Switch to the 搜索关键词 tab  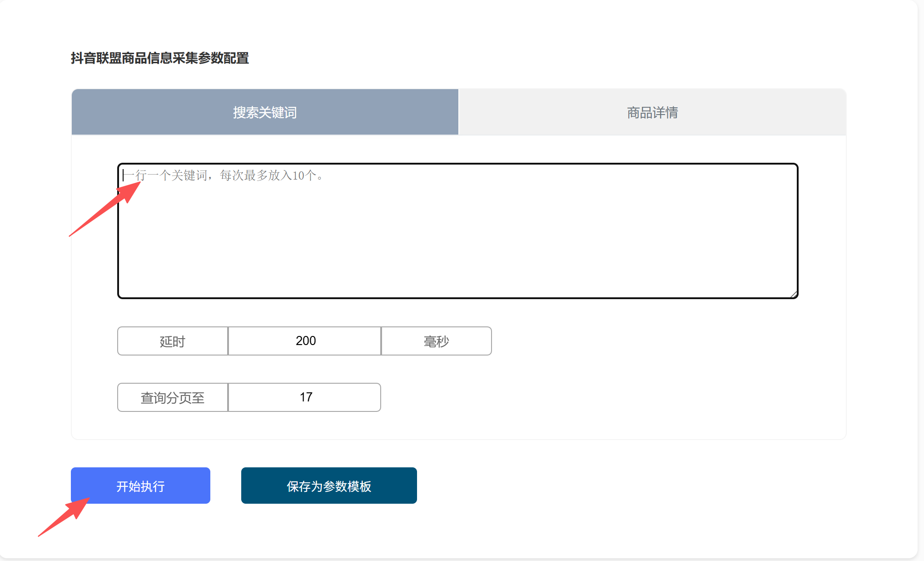[265, 112]
